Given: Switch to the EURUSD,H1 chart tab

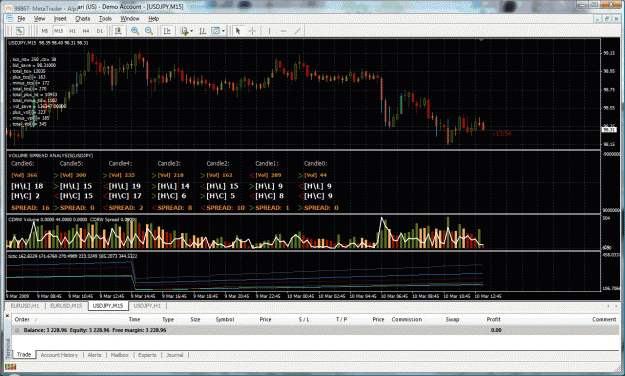Looking at the screenshot, I should 25,306.
